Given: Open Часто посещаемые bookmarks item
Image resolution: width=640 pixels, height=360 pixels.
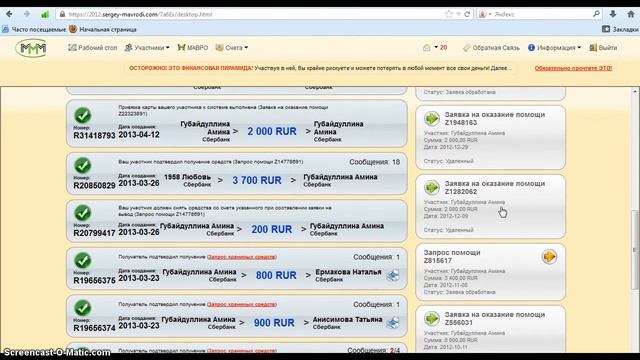Looking at the screenshot, I should coord(34,29).
